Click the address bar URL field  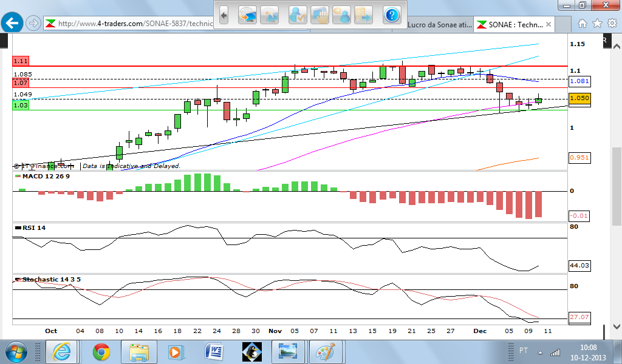(x=134, y=24)
